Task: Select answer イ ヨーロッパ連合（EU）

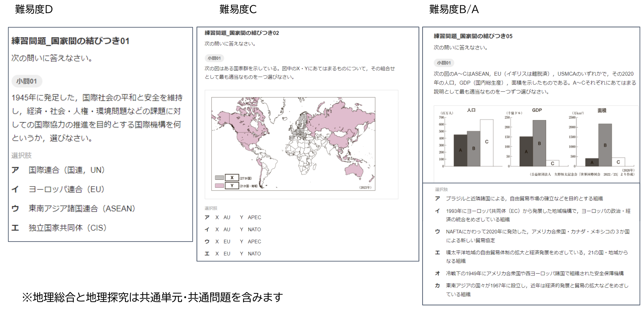Action: click(x=66, y=189)
